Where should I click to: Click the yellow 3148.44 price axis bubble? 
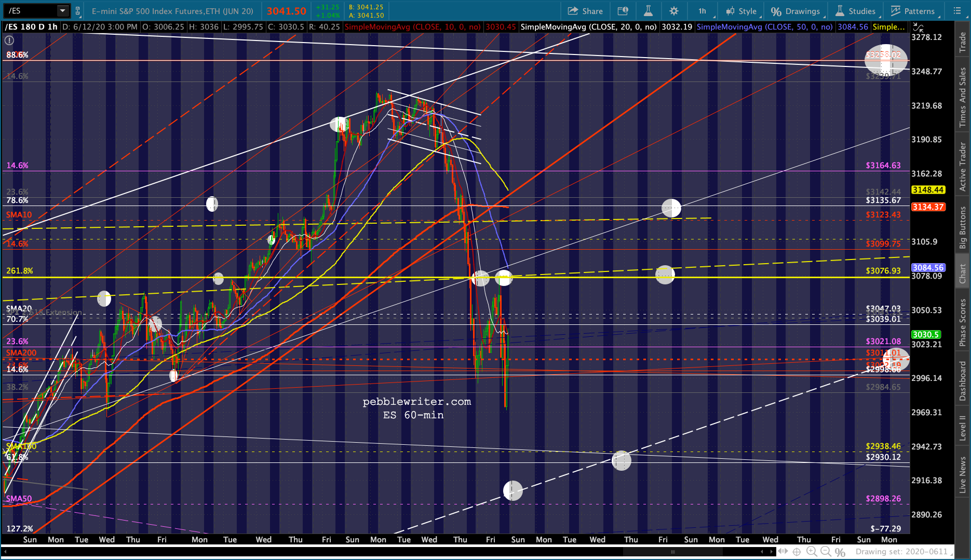[928, 190]
